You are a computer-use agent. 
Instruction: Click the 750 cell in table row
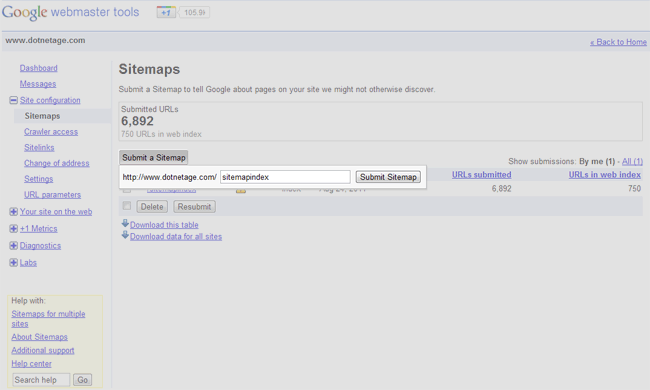click(x=634, y=189)
